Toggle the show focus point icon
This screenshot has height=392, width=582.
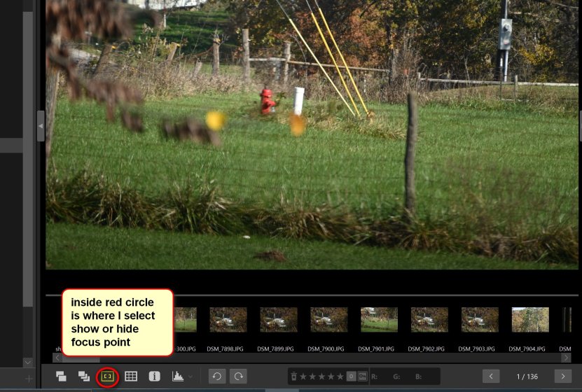point(108,377)
